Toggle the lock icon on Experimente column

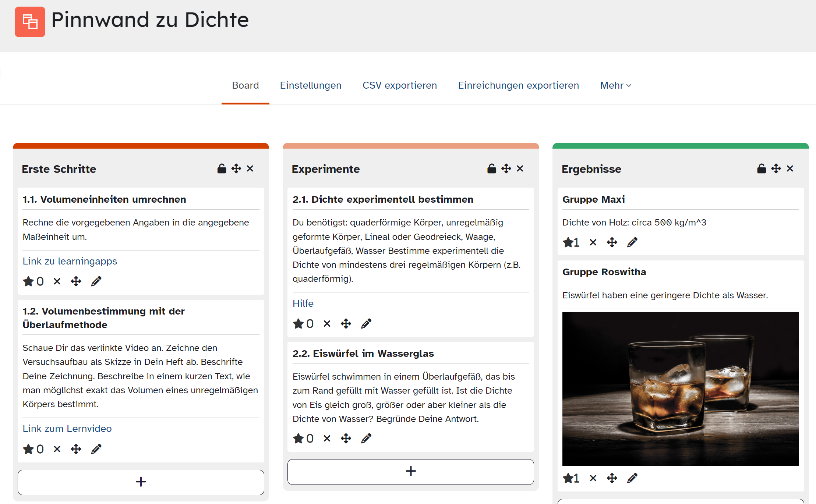point(491,168)
